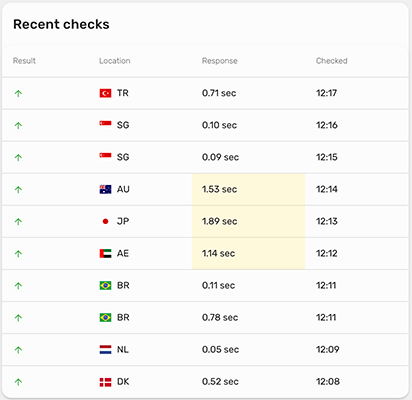Click the Netherlands flag icon beside NL

[105, 350]
